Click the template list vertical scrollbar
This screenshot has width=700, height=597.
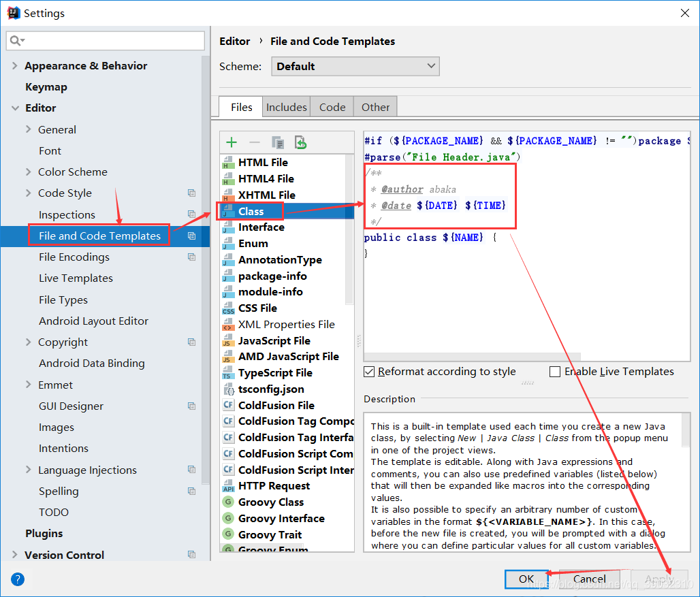tap(349, 230)
